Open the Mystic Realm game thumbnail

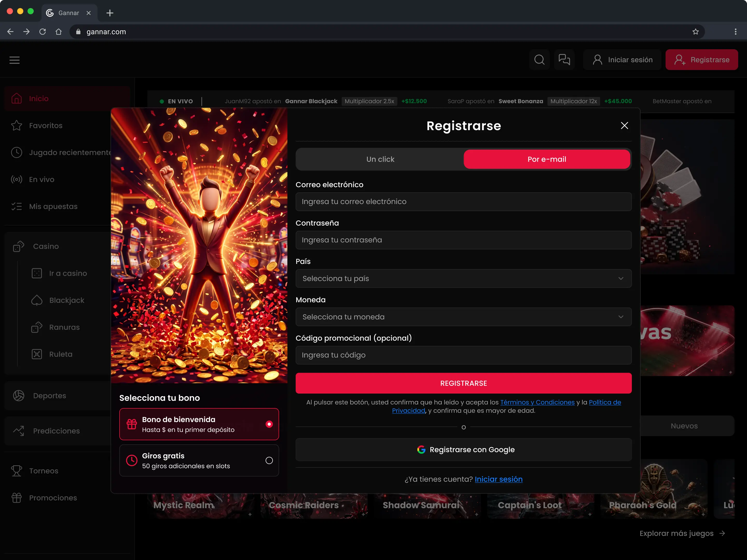coord(200,506)
